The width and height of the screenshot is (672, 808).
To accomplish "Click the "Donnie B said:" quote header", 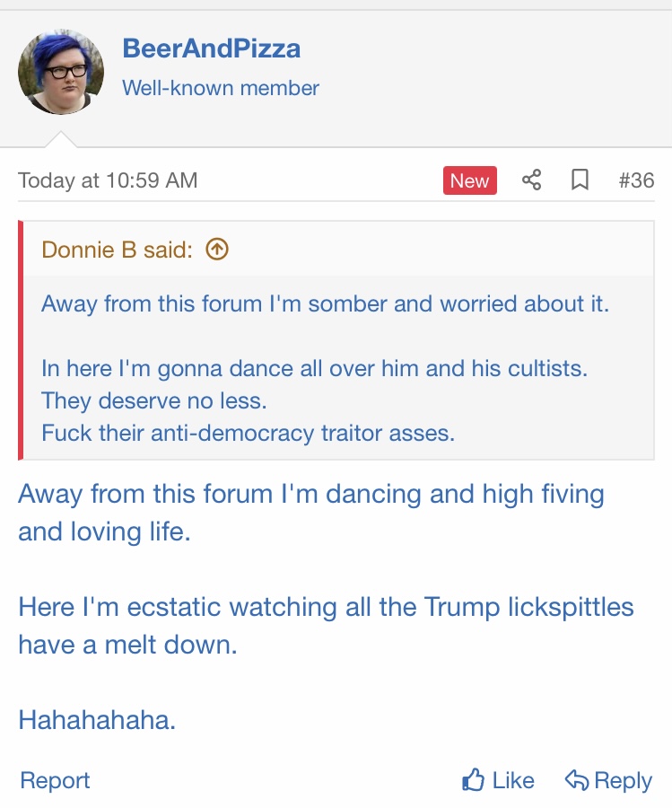I will (118, 250).
